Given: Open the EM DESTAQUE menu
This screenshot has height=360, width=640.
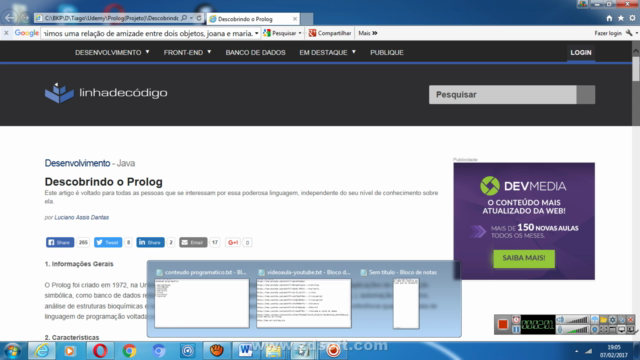Looking at the screenshot, I should 327,52.
